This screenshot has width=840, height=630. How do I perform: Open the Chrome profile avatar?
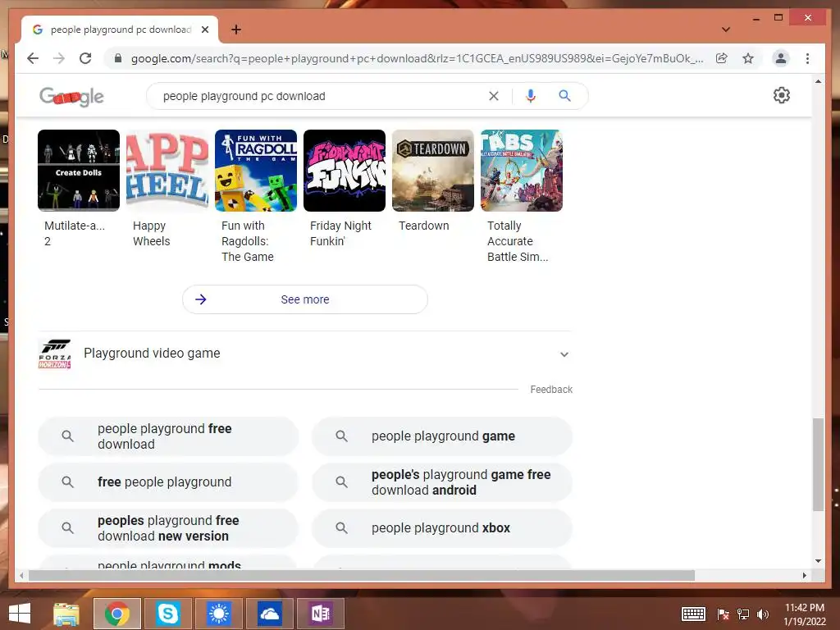click(781, 58)
